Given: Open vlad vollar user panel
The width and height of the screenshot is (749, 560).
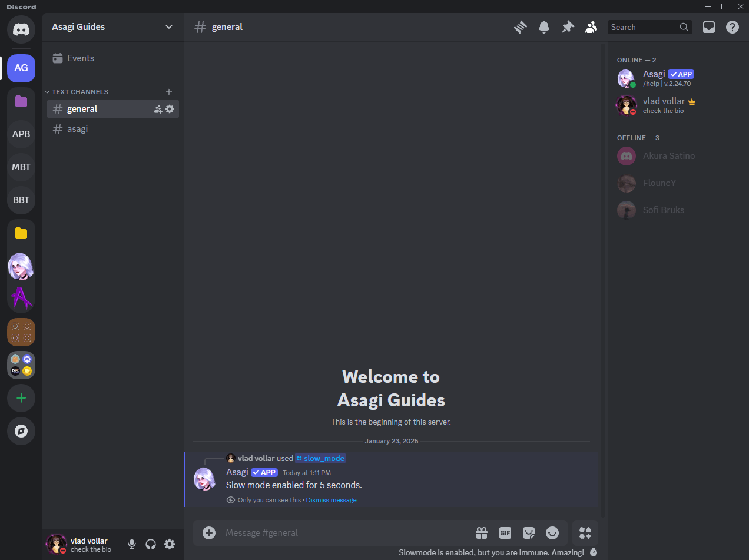Looking at the screenshot, I should (x=82, y=544).
